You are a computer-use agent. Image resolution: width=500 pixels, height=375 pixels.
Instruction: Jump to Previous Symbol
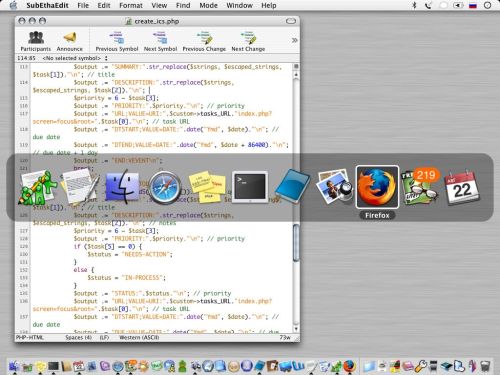(x=117, y=41)
